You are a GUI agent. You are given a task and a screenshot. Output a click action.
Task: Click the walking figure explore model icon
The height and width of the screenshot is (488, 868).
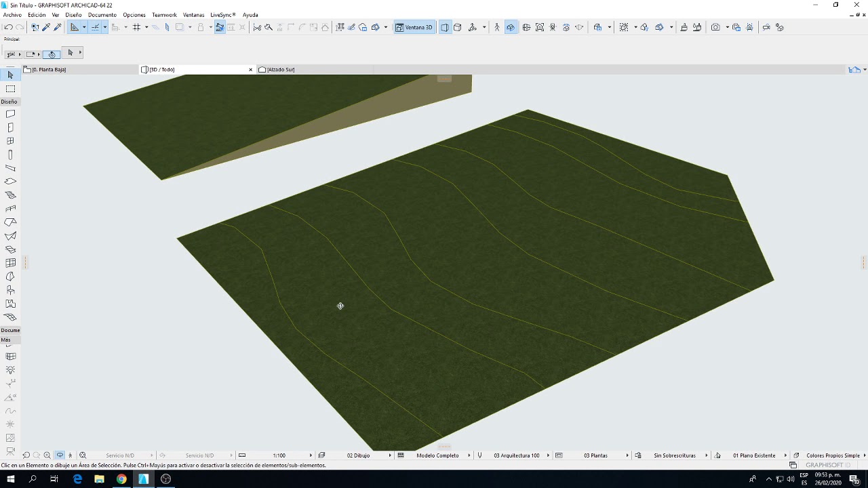click(496, 27)
